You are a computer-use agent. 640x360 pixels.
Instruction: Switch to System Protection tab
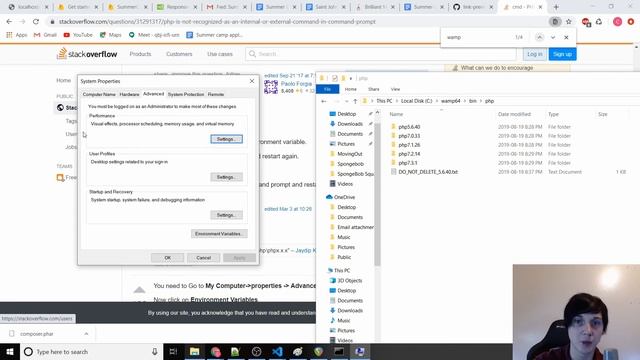pyautogui.click(x=186, y=94)
